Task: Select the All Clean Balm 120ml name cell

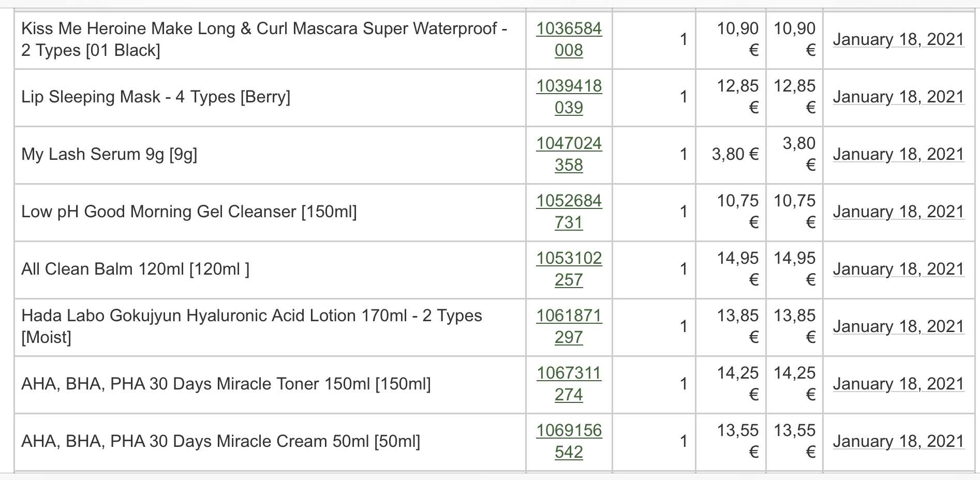Action: tap(270, 270)
